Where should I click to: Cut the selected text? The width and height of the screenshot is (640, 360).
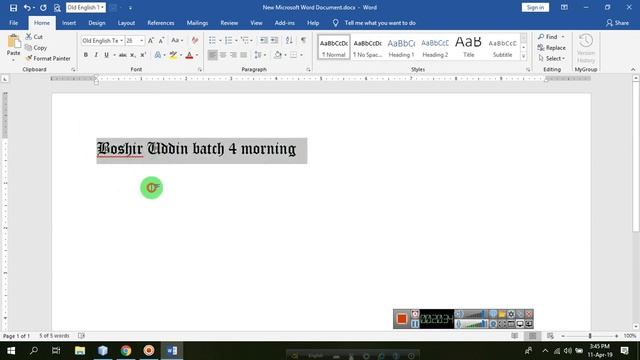(x=34, y=37)
